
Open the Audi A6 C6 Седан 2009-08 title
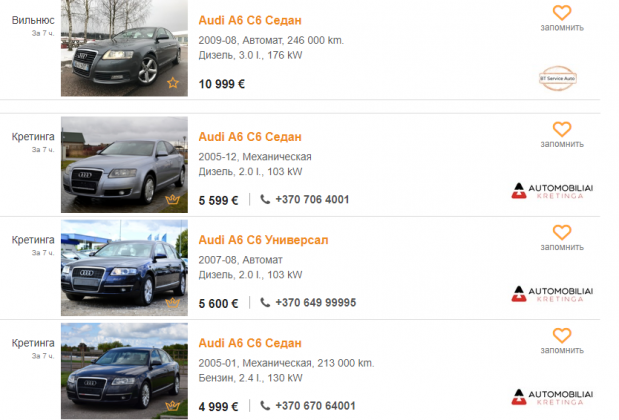[x=250, y=20]
